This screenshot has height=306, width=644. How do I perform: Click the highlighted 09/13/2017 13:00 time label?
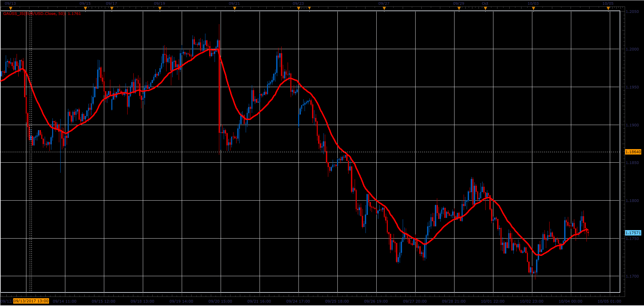(x=31, y=301)
